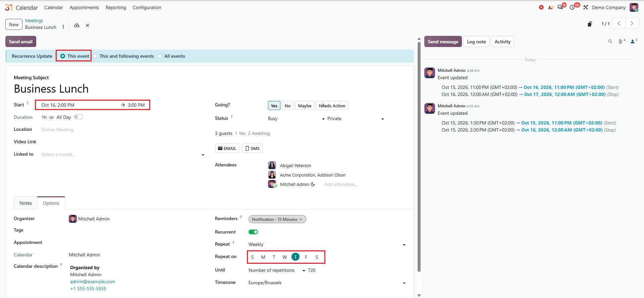Click the Meetings breadcrumb link
This screenshot has width=644, height=298.
pyautogui.click(x=34, y=21)
